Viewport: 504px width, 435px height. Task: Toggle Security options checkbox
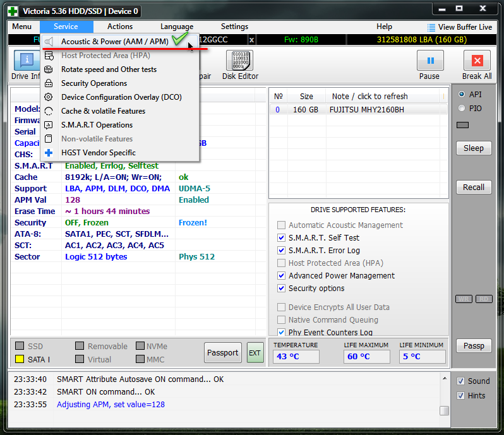point(281,288)
